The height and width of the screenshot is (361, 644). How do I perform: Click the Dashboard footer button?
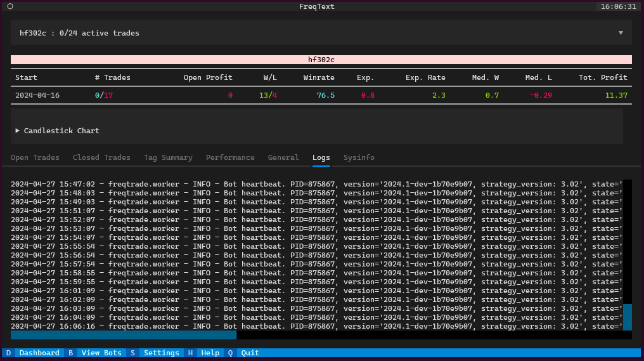(x=39, y=353)
